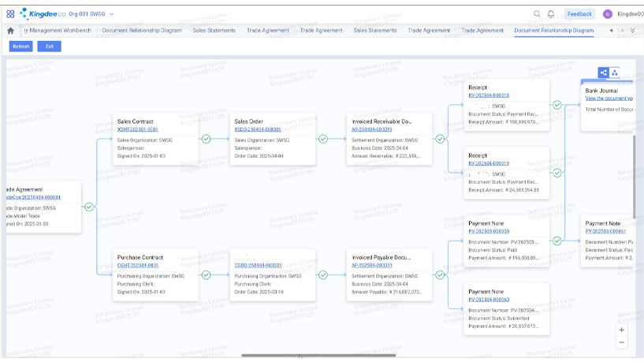Open the search magnifier icon
This screenshot has height=362, width=644.
coord(538,14)
